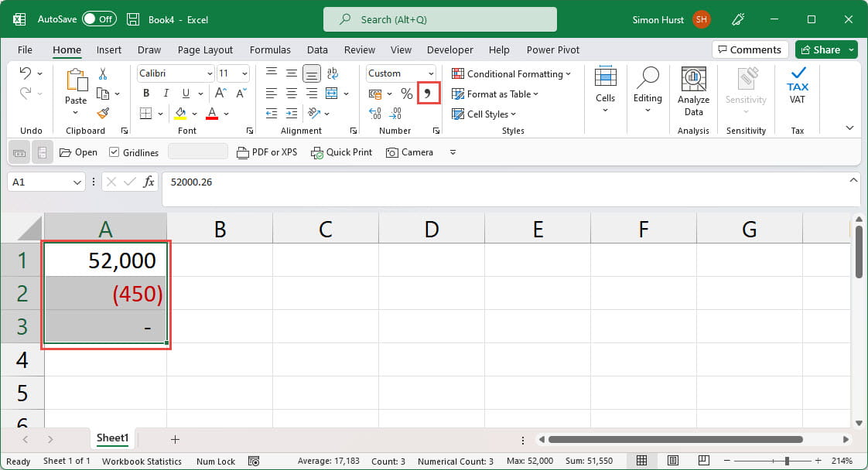Apply Comma Style number format
Image resolution: width=868 pixels, height=470 pixels.
click(429, 94)
